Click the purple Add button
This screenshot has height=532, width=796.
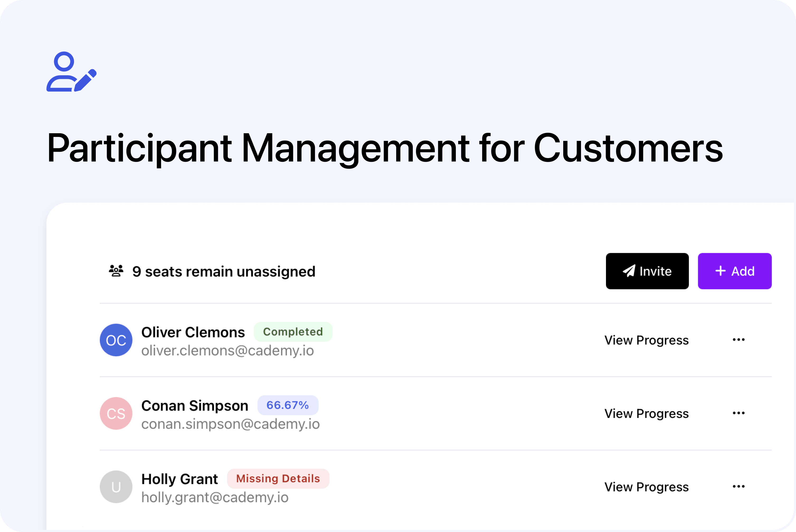(x=735, y=271)
